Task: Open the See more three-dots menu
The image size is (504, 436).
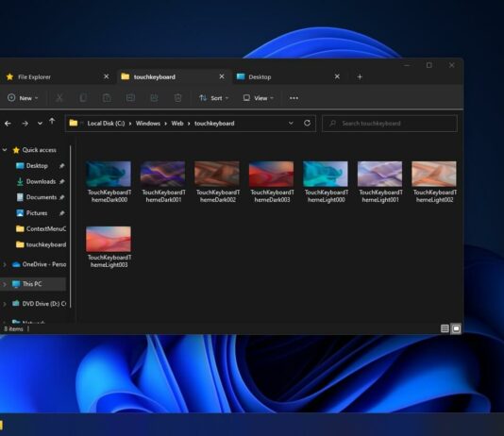Action: point(294,98)
